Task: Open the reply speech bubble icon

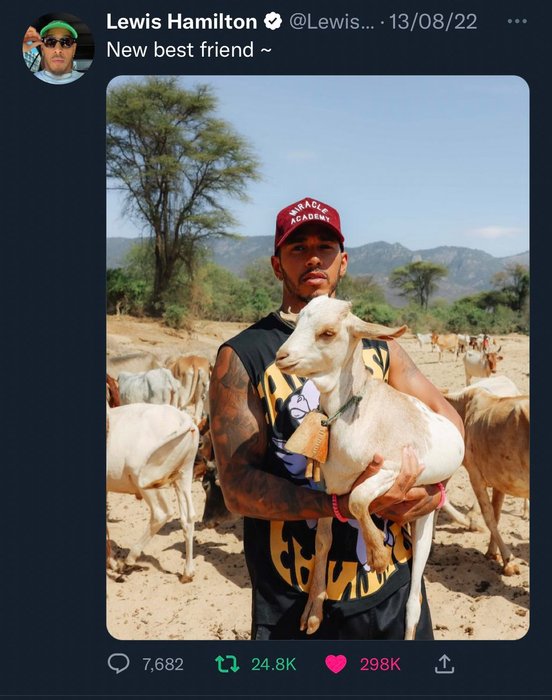Action: pyautogui.click(x=118, y=664)
